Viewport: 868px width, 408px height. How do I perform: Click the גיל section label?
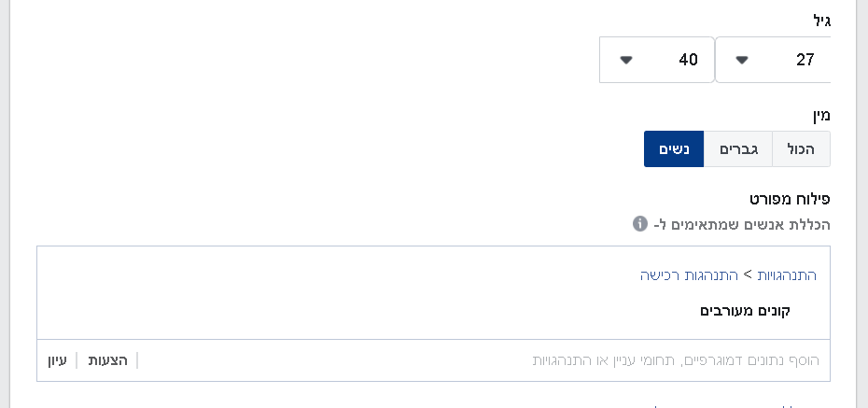821,21
